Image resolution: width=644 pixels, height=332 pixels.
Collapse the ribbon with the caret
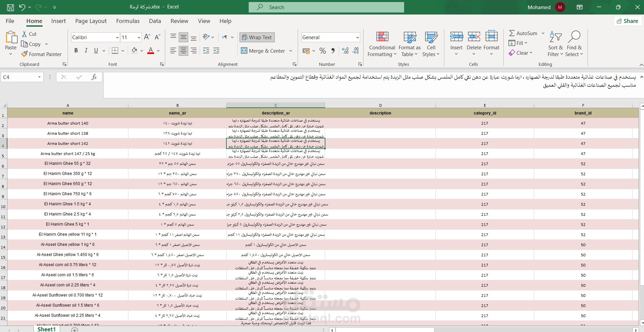point(641,65)
